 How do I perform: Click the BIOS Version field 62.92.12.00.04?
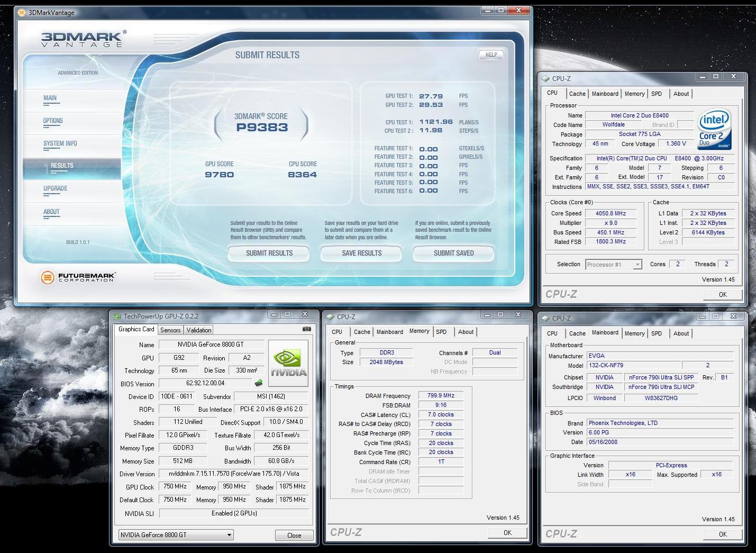205,383
